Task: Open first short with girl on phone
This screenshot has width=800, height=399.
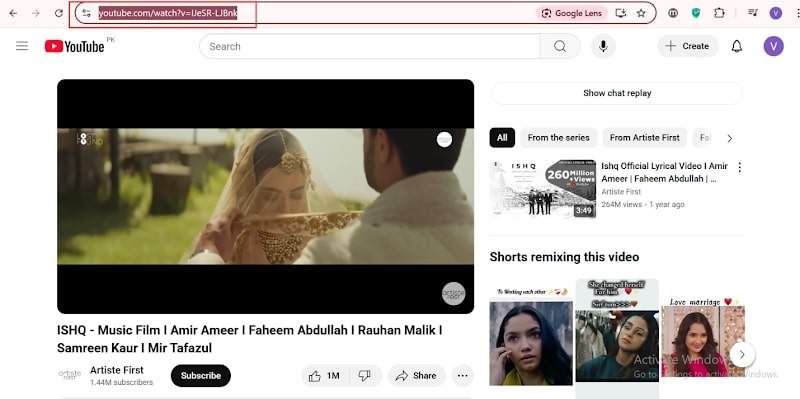Action: pos(531,337)
